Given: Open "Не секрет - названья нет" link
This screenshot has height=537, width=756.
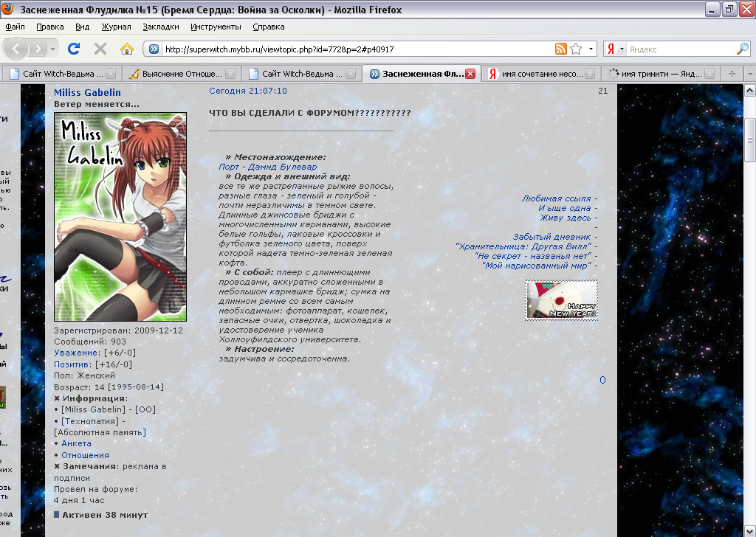Looking at the screenshot, I should 533,256.
